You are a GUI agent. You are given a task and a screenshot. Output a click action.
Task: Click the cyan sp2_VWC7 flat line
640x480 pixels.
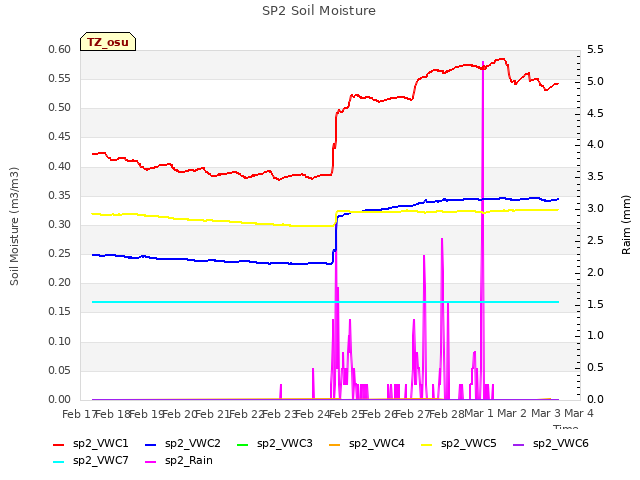pos(325,302)
